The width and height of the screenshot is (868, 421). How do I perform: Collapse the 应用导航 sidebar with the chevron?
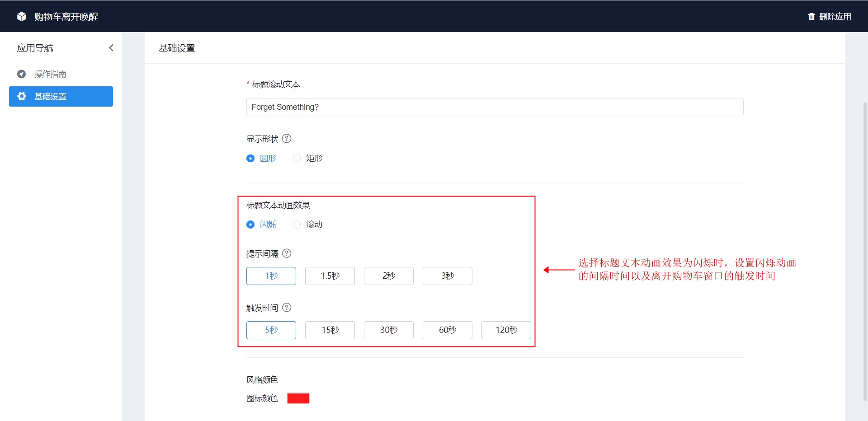(111, 48)
